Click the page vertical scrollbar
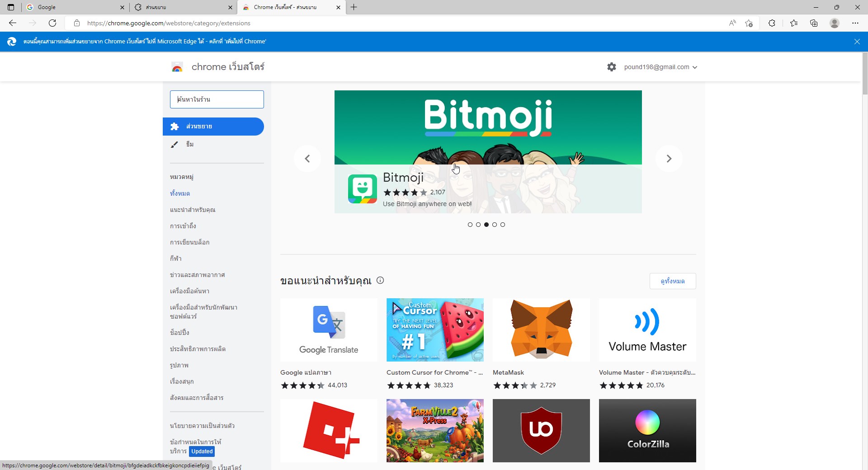This screenshot has height=470, width=868. 865,75
